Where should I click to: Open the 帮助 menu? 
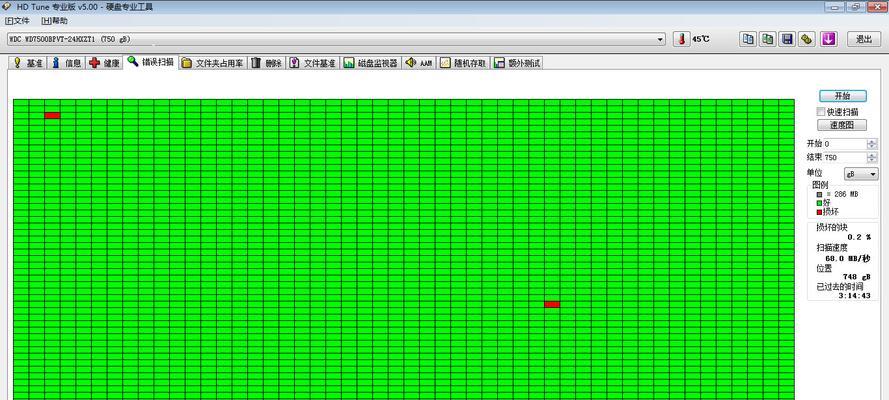pyautogui.click(x=54, y=21)
